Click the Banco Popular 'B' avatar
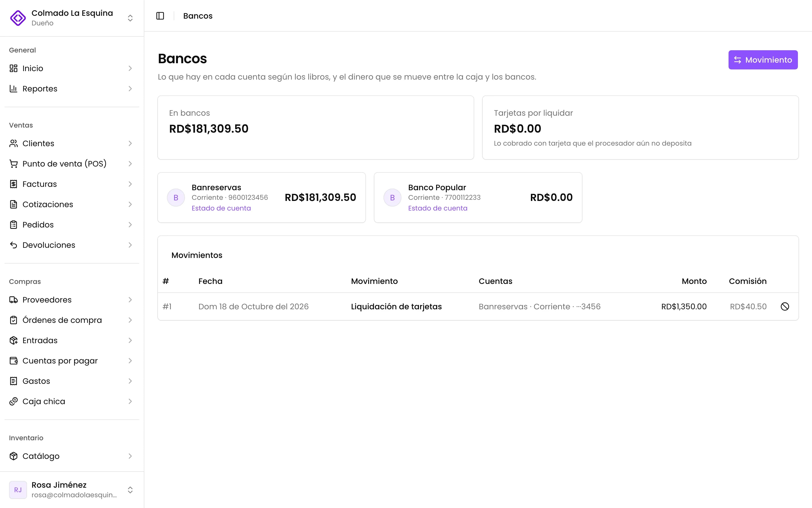812x508 pixels. click(392, 198)
